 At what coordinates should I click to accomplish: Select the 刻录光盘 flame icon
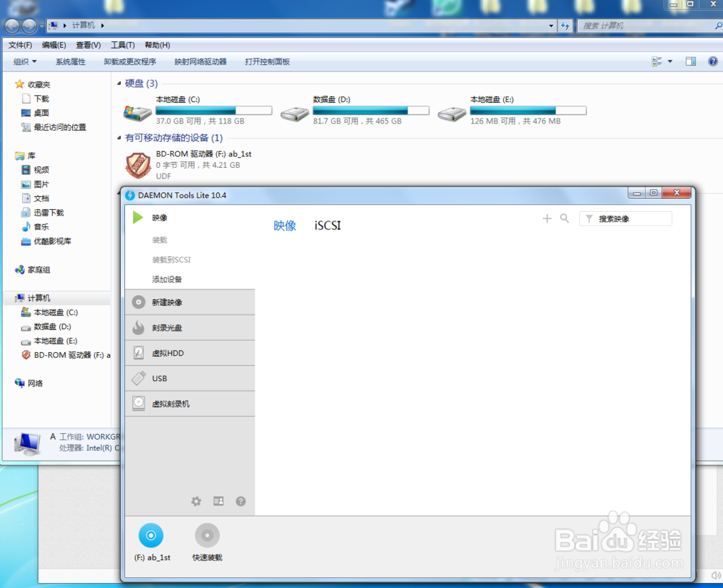pyautogui.click(x=138, y=328)
